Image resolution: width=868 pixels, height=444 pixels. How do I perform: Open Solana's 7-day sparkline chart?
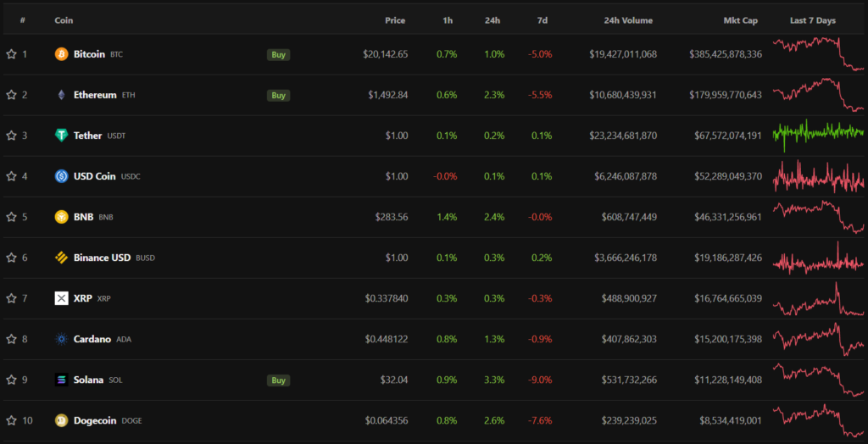point(818,380)
